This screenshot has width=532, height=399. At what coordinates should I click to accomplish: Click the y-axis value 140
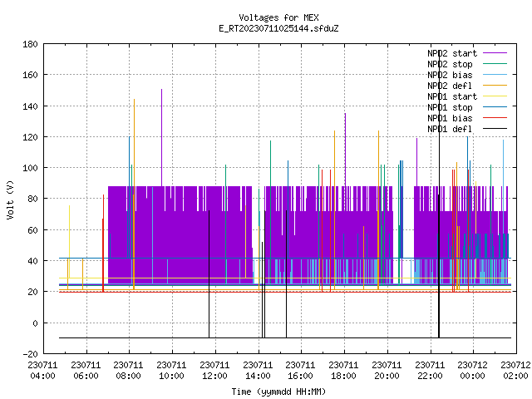coord(30,106)
